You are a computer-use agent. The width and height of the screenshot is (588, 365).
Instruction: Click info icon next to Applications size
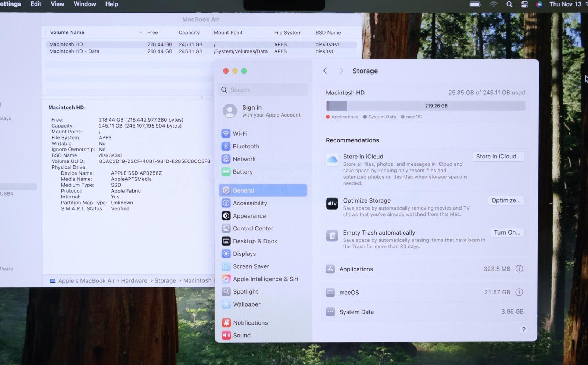coord(519,269)
